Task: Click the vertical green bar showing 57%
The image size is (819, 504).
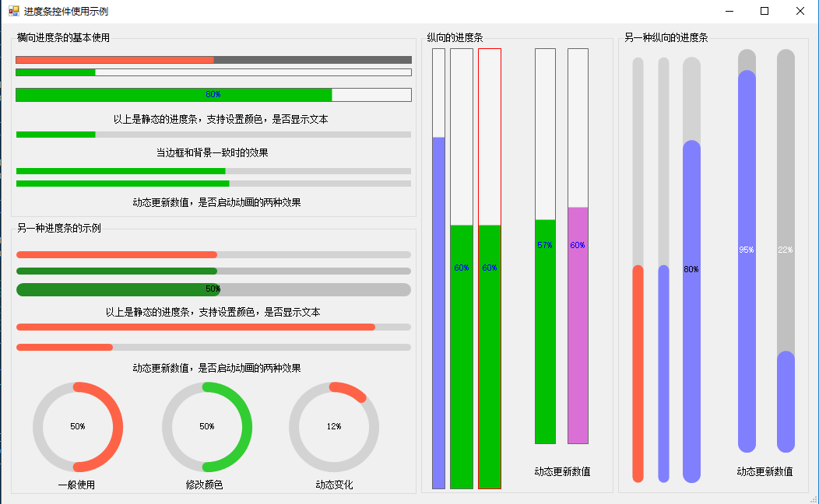Action: 545,246
